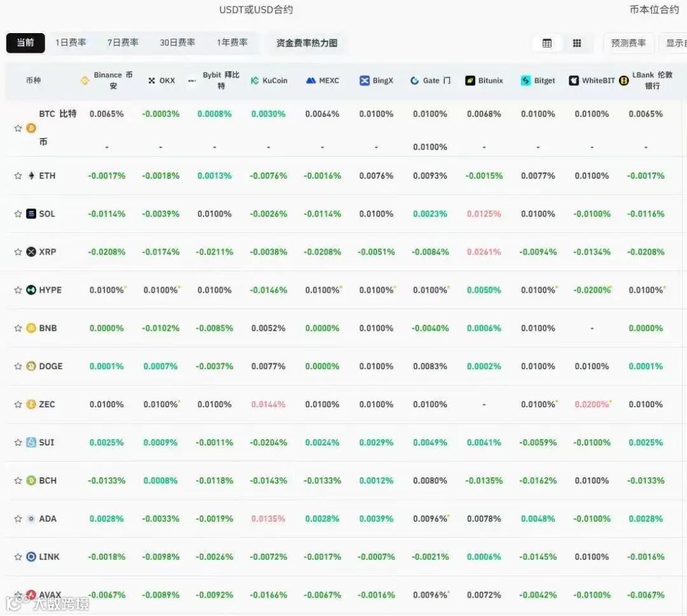Open the AVAX coin link
The width and height of the screenshot is (687, 616).
(x=50, y=596)
